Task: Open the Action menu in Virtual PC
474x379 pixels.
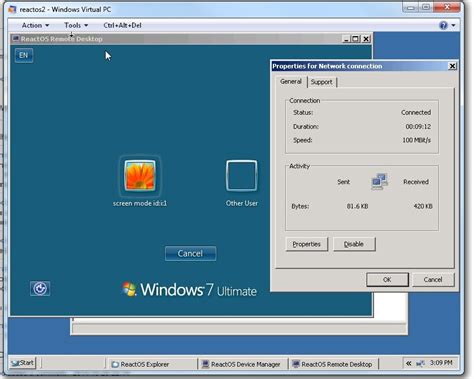Action: click(x=35, y=25)
